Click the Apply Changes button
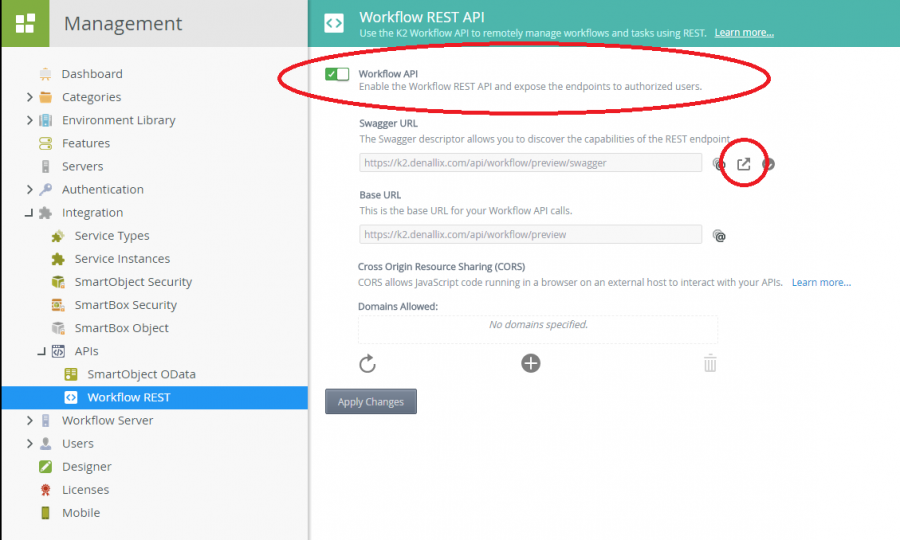 [371, 402]
